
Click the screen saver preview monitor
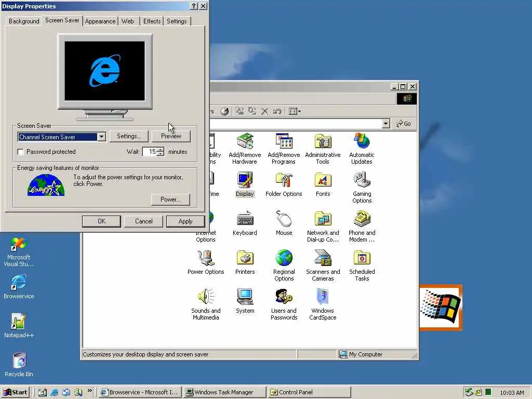105,71
